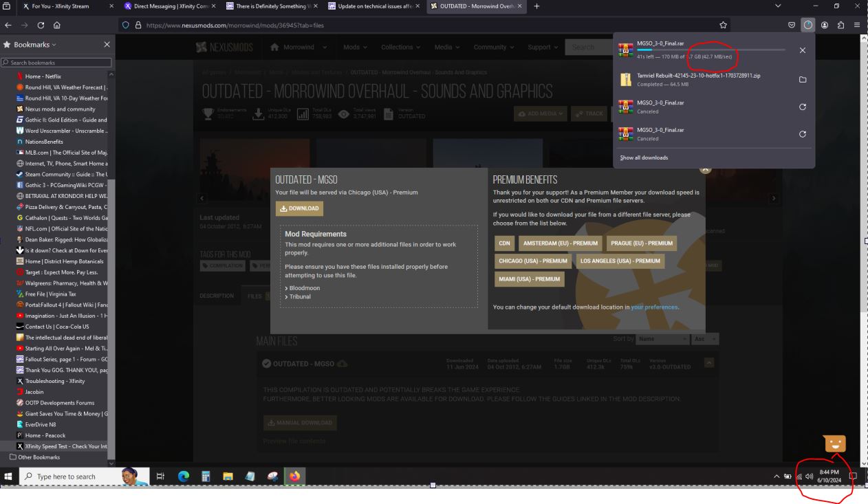
Task: Reload the current page
Action: [42, 25]
